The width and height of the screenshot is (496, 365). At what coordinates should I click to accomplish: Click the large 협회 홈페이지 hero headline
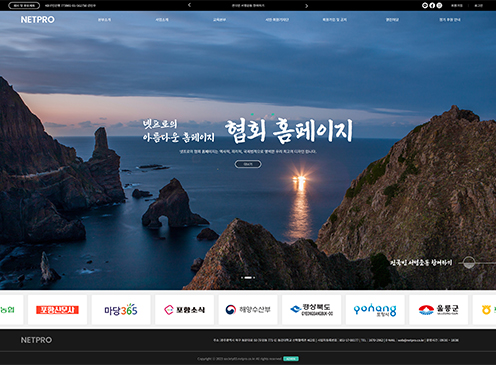tap(289, 131)
